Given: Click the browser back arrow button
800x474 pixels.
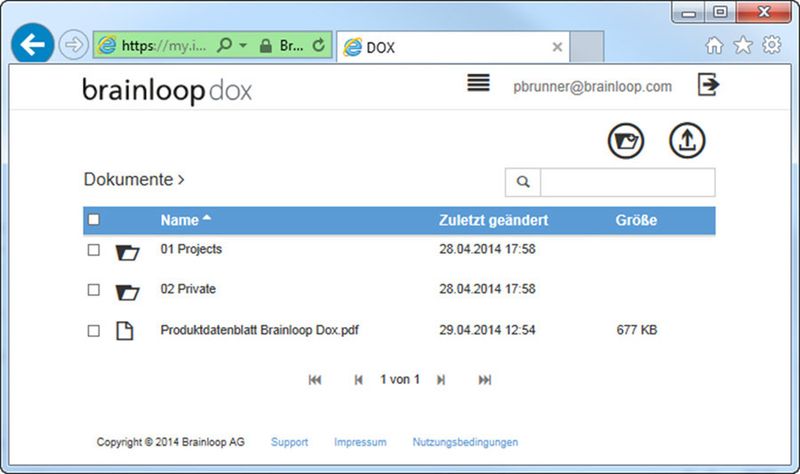Looking at the screenshot, I should tap(33, 44).
